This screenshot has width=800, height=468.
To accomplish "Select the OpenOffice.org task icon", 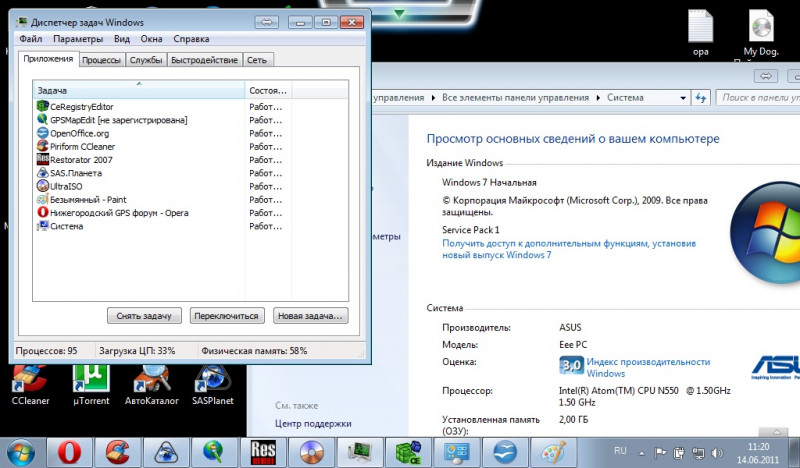I will 42,133.
